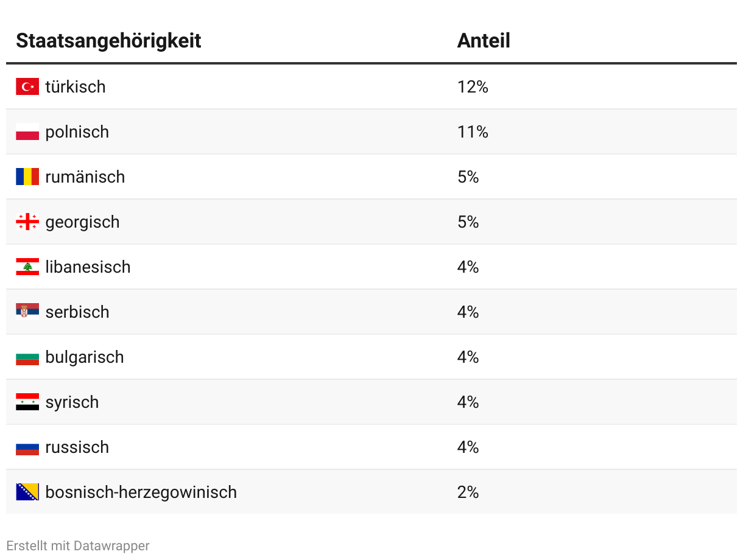This screenshot has width=743, height=560.
Task: Select the libanesisch row label
Action: (x=88, y=267)
